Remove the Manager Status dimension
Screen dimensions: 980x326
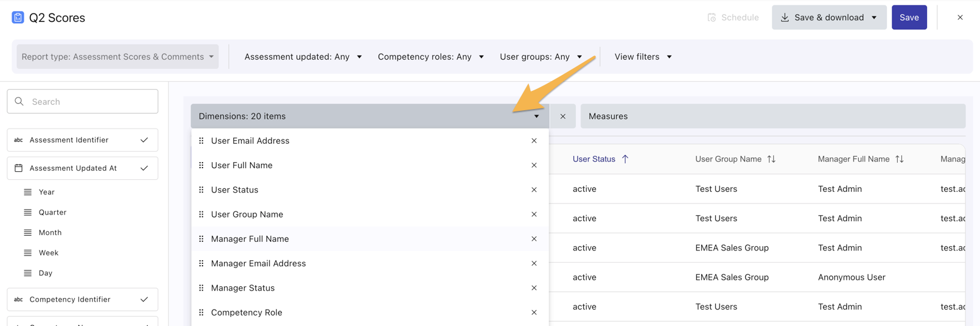(534, 288)
